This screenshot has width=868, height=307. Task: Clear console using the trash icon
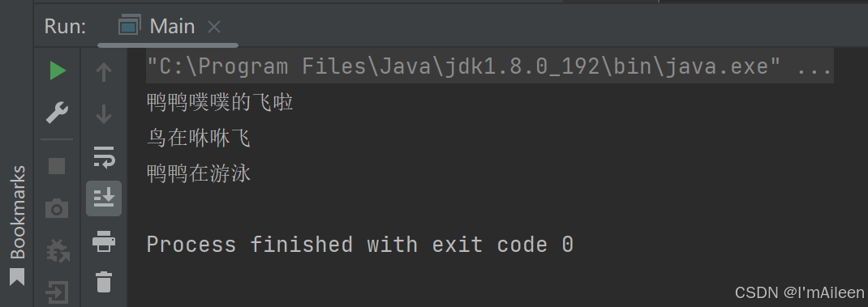click(x=104, y=282)
